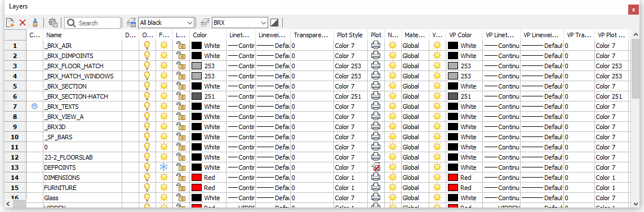
Task: Toggle the _BRX_TEXTS layer plot printer icon
Action: [x=376, y=107]
